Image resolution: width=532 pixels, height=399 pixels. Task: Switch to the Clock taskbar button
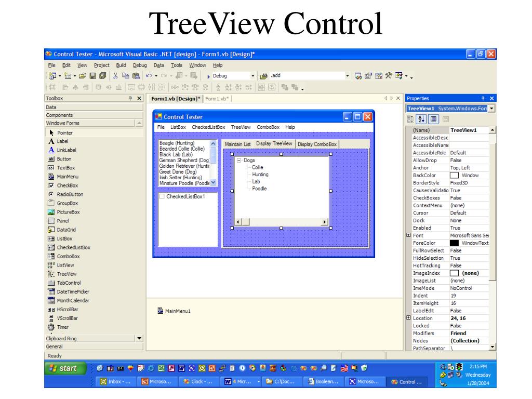[x=197, y=382]
